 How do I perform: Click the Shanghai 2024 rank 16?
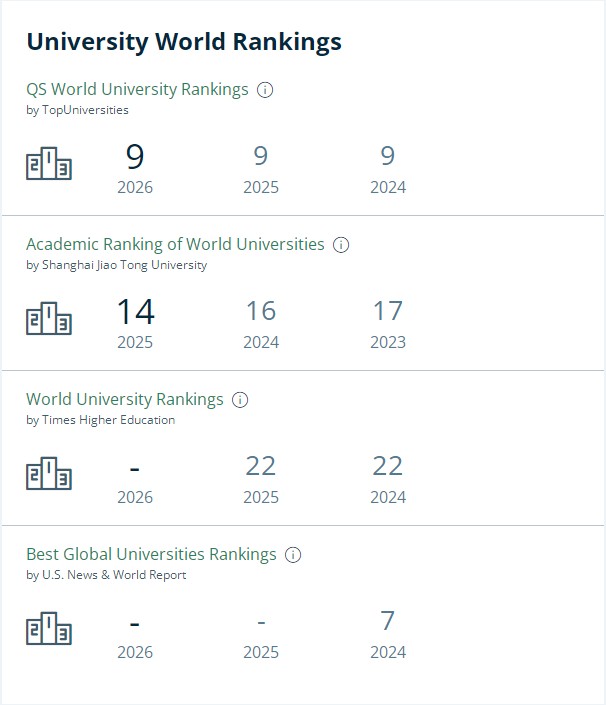[261, 311]
